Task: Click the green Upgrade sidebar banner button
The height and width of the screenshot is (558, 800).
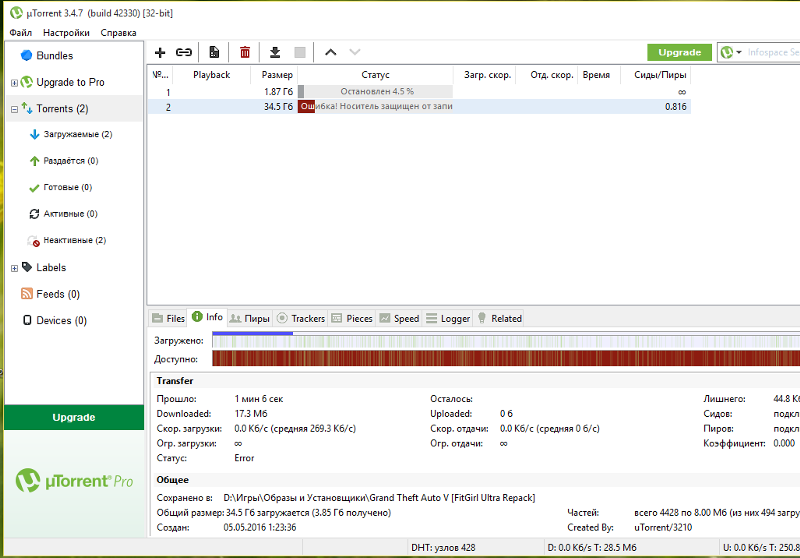Action: 74,417
